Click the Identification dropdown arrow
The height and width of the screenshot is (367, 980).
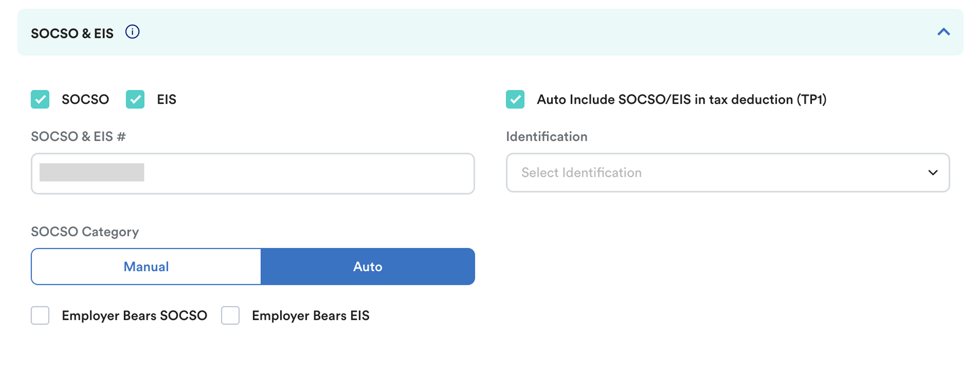click(x=933, y=172)
